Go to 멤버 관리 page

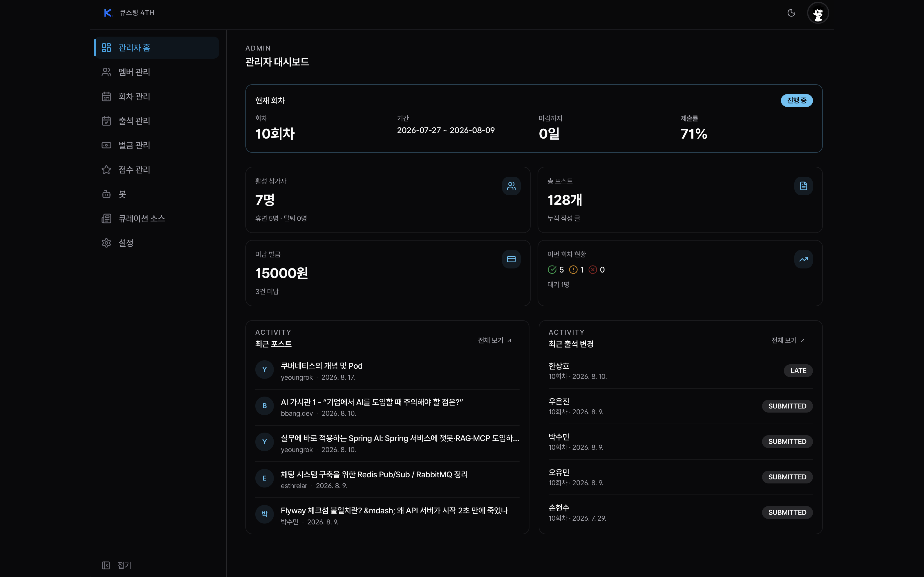coord(157,72)
